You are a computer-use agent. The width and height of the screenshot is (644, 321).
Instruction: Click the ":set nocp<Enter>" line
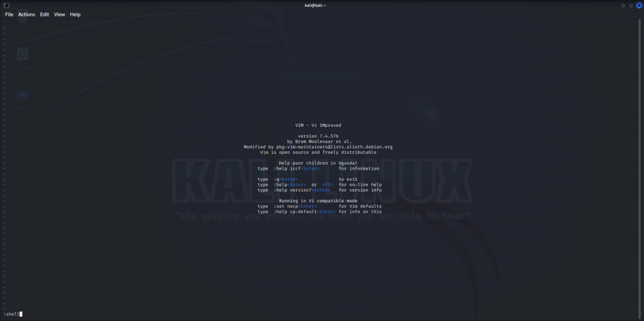[319, 206]
